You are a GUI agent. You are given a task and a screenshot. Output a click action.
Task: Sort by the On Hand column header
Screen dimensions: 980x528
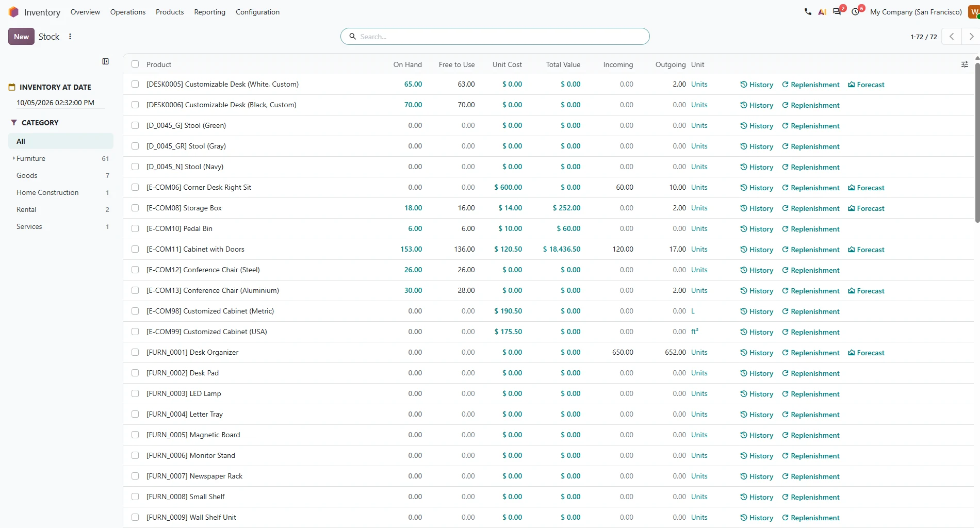(x=407, y=64)
